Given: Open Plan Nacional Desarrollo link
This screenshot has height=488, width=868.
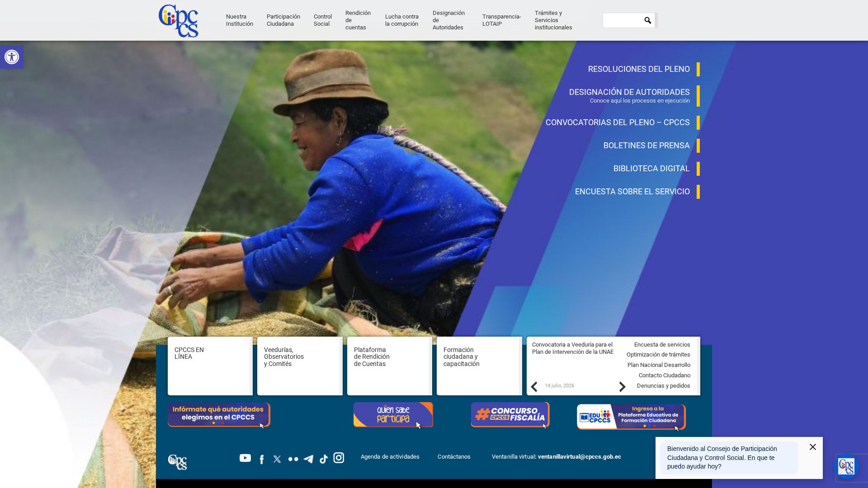Looking at the screenshot, I should 659,365.
